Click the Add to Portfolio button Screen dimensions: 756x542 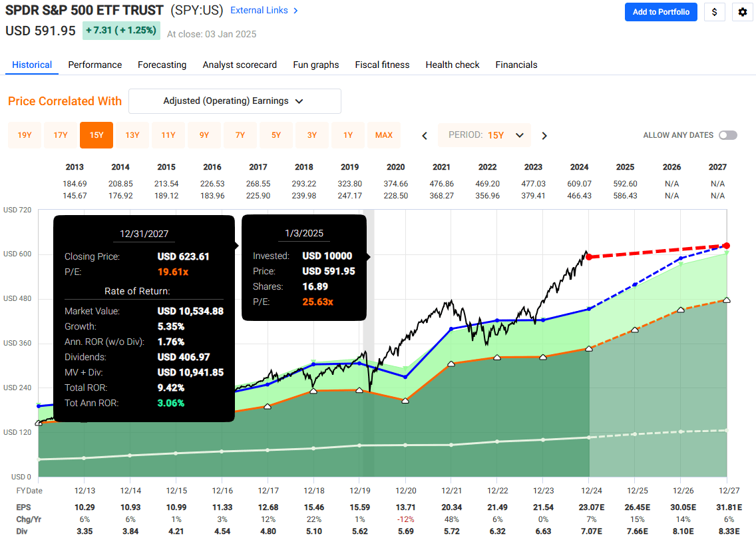[x=661, y=12]
